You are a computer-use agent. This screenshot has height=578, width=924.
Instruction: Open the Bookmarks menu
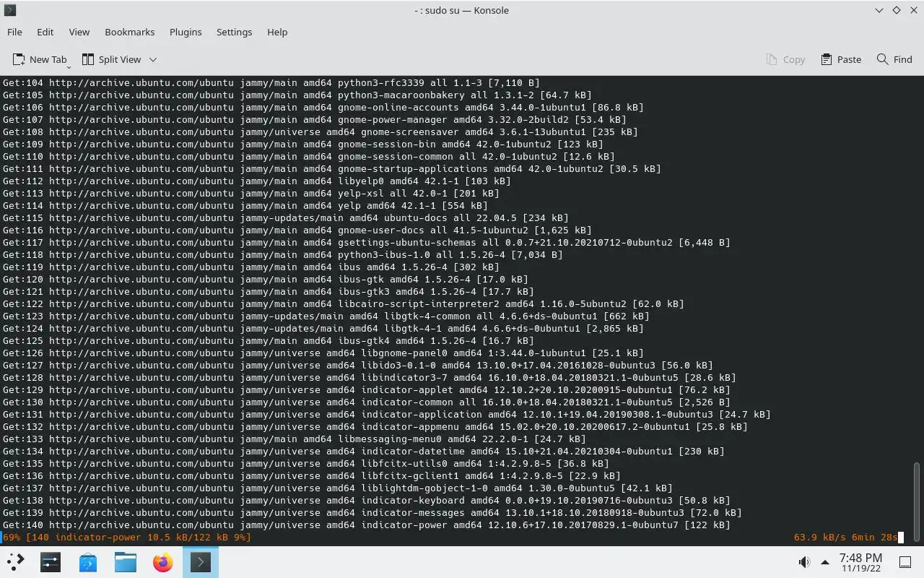coord(129,32)
